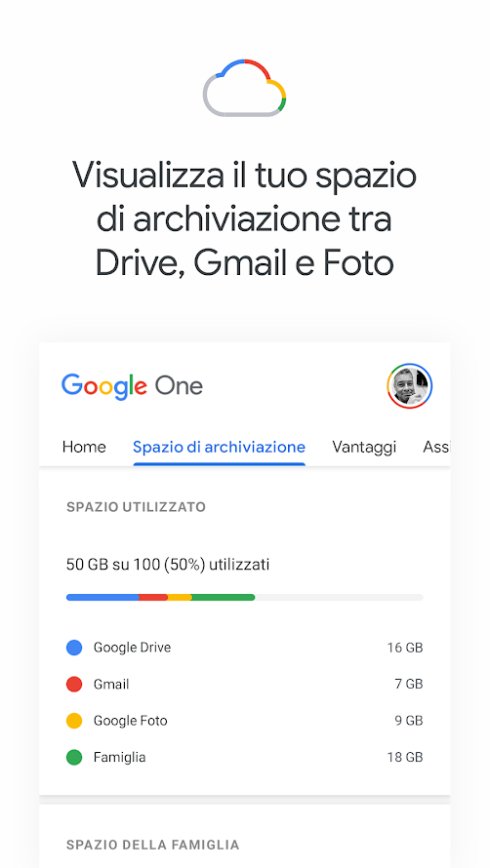Viewport: 489px width, 868px height.
Task: Select the green Famiglia dot
Action: [x=74, y=757]
